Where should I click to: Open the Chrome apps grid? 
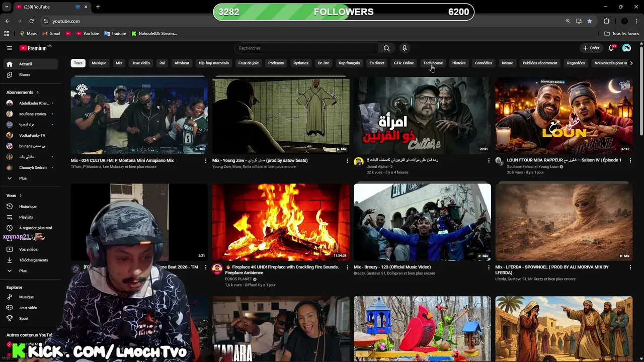[x=7, y=34]
